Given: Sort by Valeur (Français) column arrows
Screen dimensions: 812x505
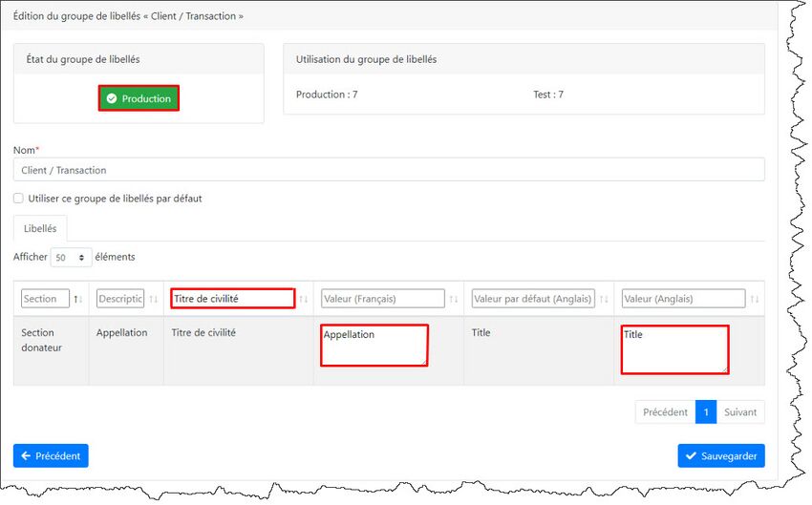Looking at the screenshot, I should [454, 300].
